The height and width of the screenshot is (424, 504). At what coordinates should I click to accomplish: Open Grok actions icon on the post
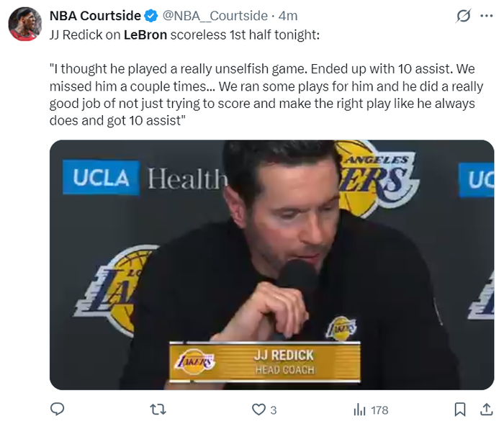click(x=464, y=16)
